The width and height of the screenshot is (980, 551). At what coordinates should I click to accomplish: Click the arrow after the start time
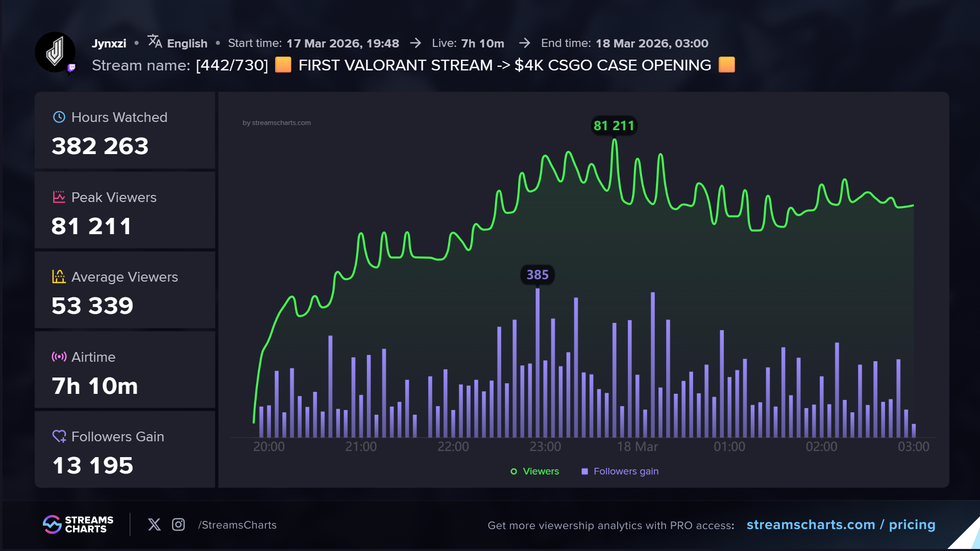(415, 43)
